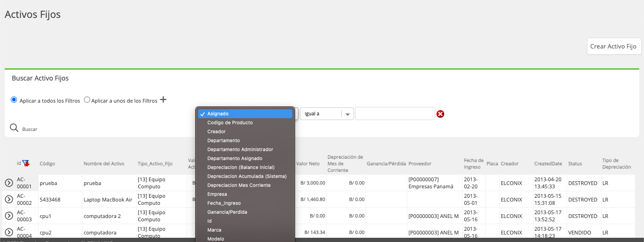Click 'computadora 2' asset name cell

click(102, 216)
